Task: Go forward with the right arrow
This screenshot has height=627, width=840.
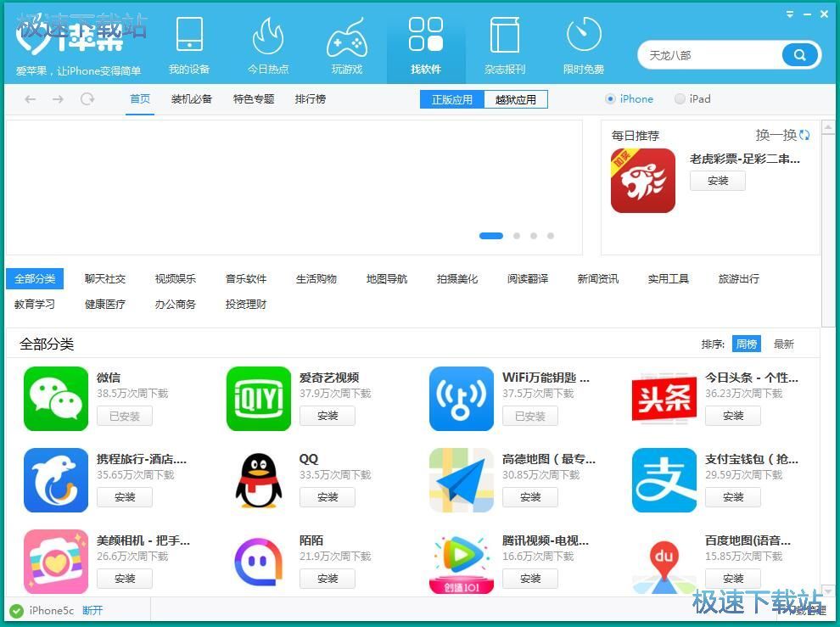Action: 58,99
